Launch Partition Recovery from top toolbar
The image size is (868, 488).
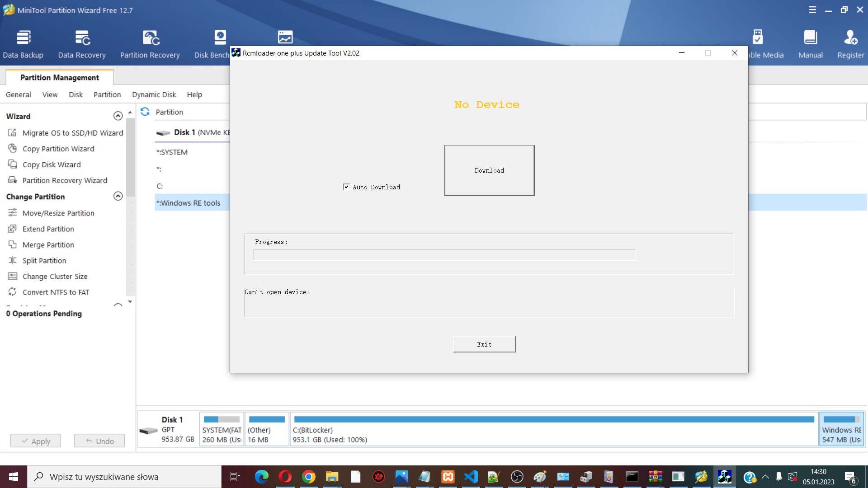coord(150,44)
